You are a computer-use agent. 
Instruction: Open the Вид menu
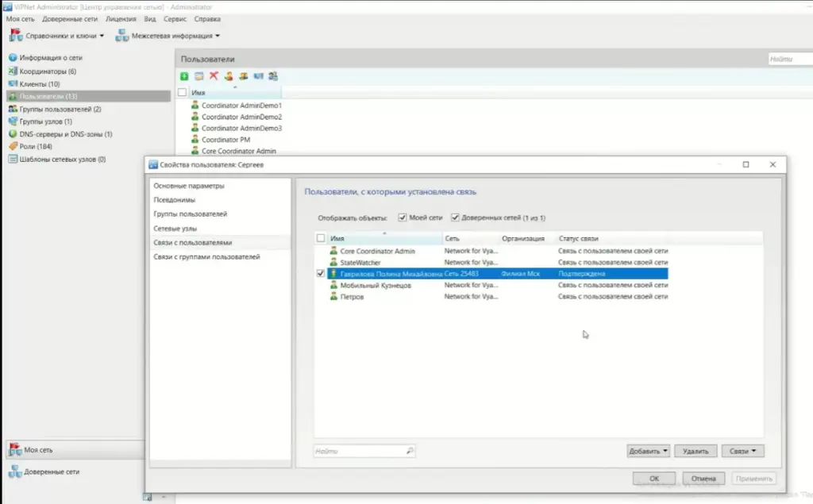[150, 19]
